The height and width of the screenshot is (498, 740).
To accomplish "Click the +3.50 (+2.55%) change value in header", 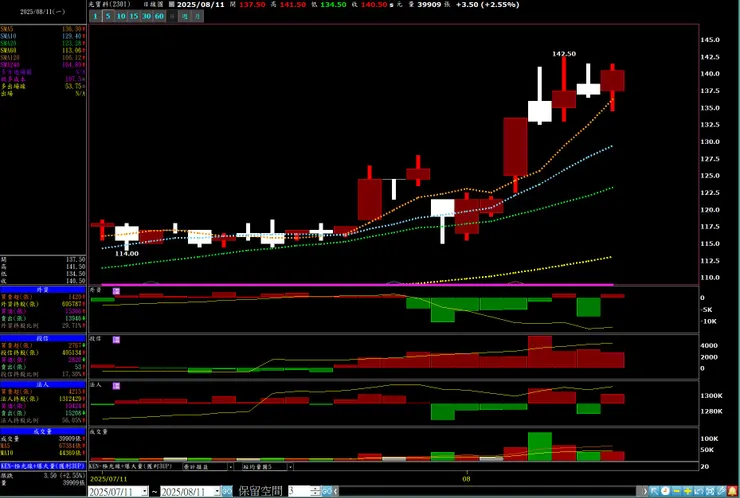I will [488, 4].
